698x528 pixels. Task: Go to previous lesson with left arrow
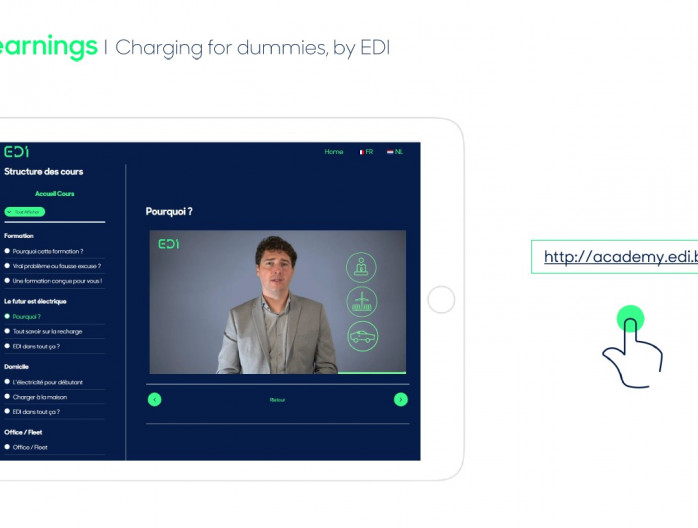pos(154,399)
